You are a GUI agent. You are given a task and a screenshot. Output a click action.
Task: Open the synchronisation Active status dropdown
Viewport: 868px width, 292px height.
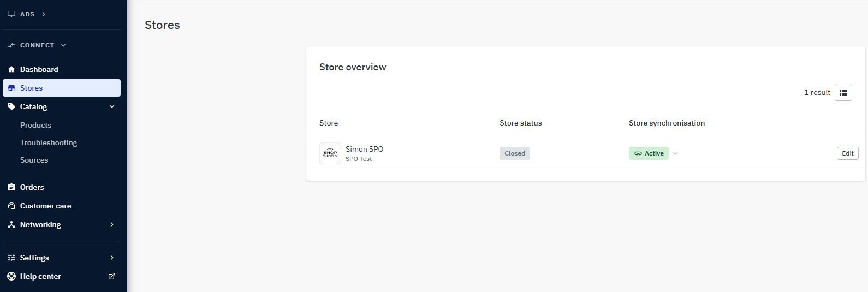click(675, 153)
